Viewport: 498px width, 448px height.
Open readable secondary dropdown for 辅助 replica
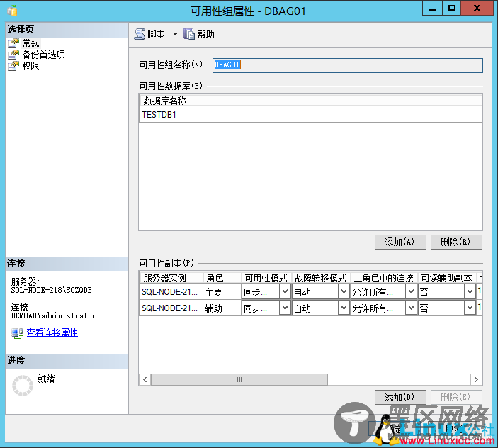(470, 308)
